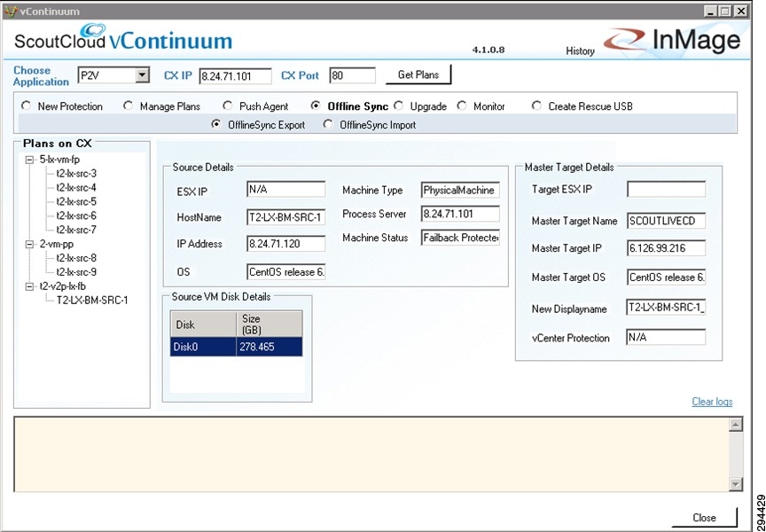Viewport: 766px width, 532px height.
Task: Open the History link
Action: tap(580, 51)
